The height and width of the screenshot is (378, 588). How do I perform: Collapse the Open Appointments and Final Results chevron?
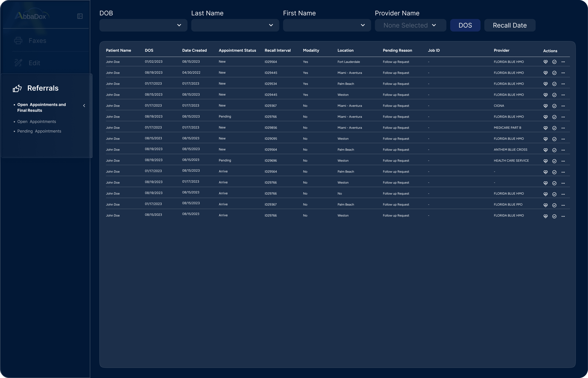coord(84,106)
